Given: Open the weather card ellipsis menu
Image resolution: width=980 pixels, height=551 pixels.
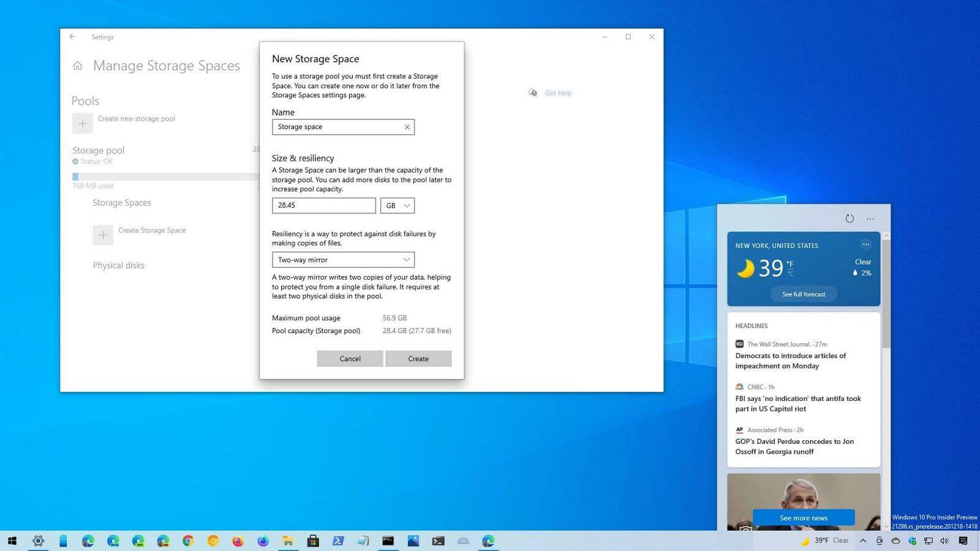Looking at the screenshot, I should (866, 244).
